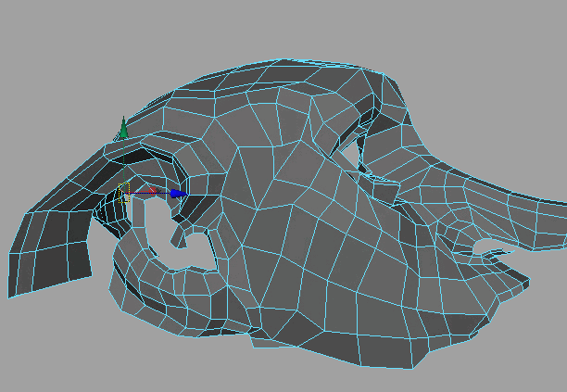Click the bottom-right corner tip of the right slab
This screenshot has height=392, width=567.
(528, 283)
